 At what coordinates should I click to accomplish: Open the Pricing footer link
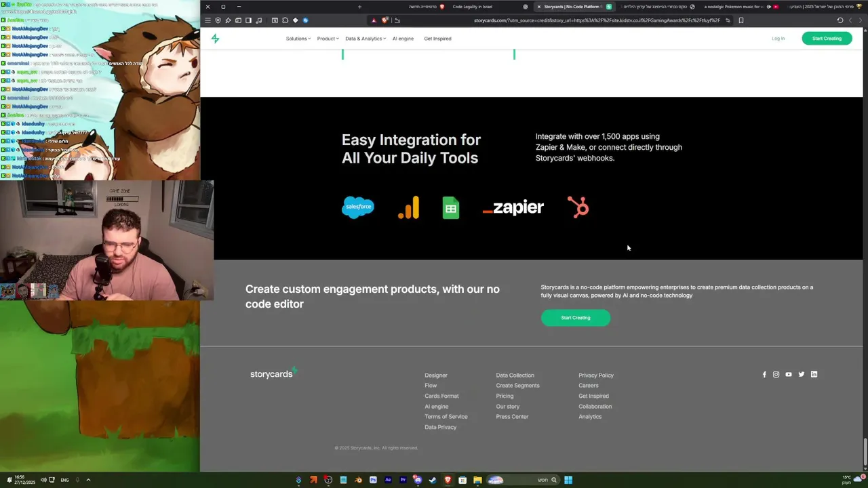point(505,396)
